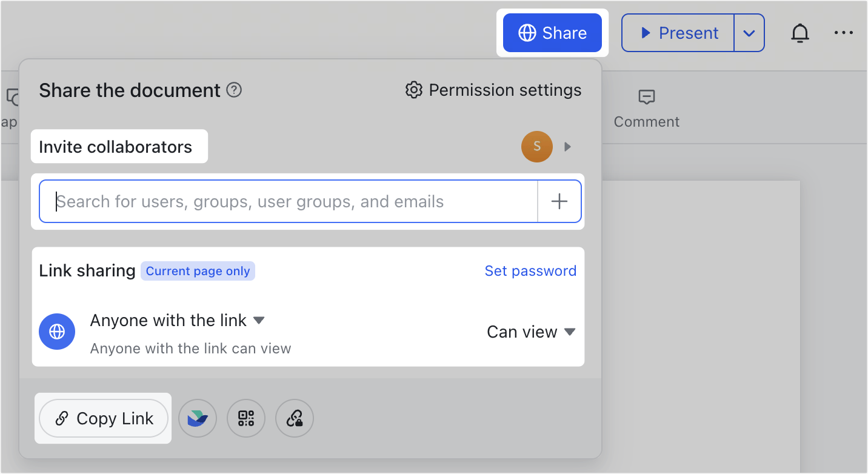
Task: Expand collaborators list arrow
Action: 568,147
